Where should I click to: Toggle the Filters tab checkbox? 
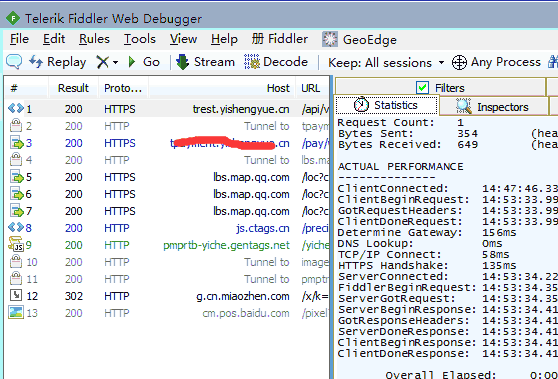point(422,88)
